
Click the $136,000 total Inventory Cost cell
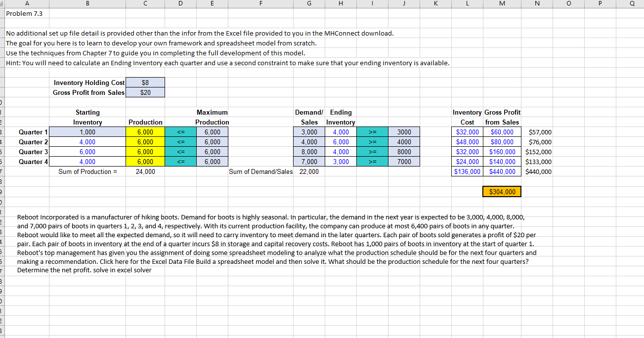[x=466, y=171]
